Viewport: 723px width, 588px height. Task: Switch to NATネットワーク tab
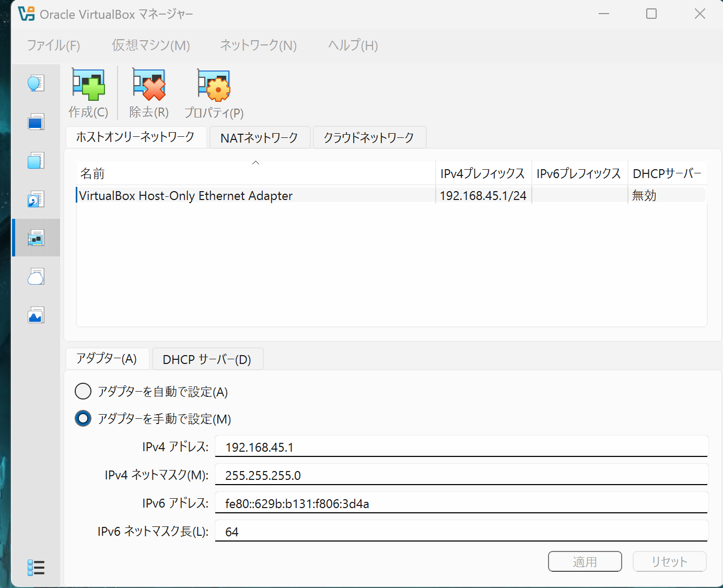[x=260, y=137]
